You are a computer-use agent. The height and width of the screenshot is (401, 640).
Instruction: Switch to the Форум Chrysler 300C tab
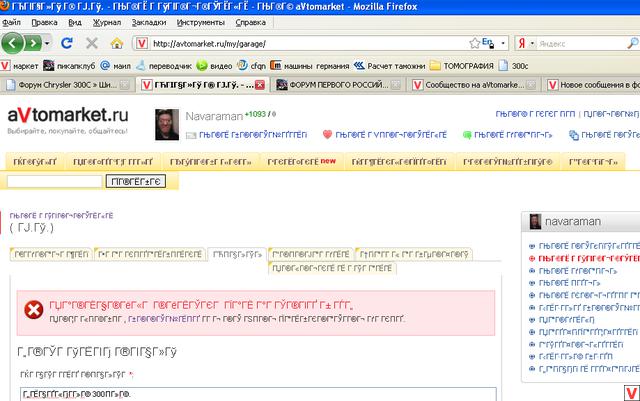pos(67,85)
